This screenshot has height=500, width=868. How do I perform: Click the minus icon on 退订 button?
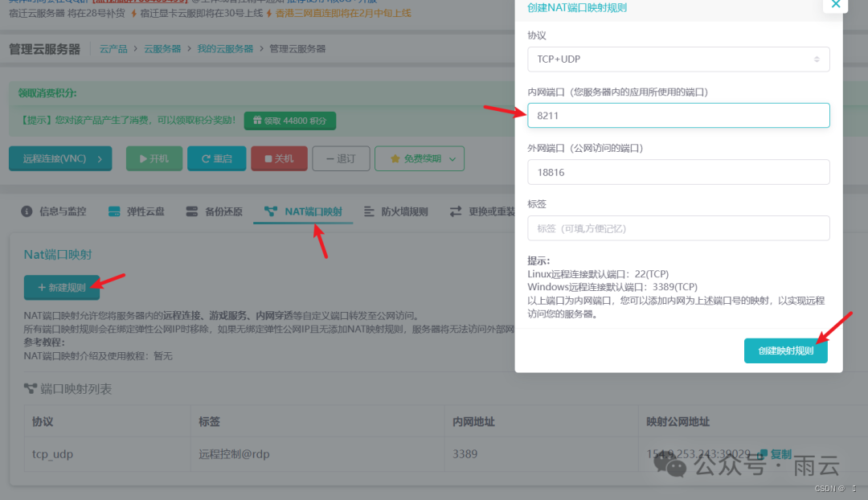(330, 158)
